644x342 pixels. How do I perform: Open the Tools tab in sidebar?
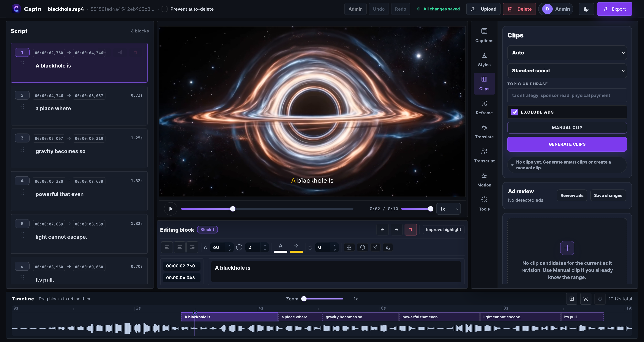(484, 204)
